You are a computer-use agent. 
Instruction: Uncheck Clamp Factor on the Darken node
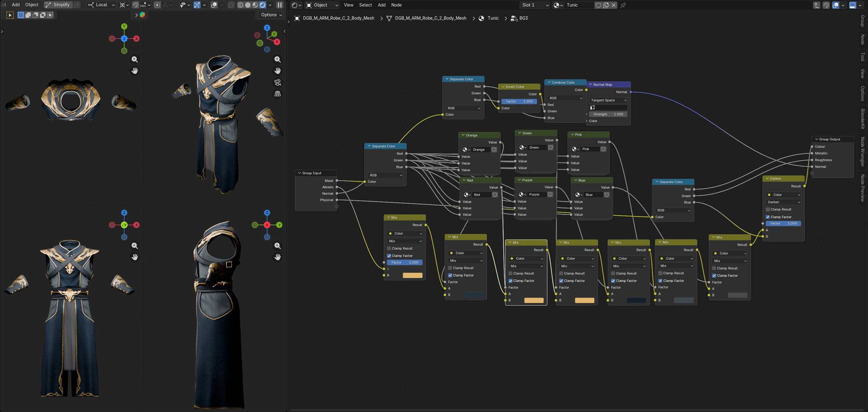(x=768, y=217)
